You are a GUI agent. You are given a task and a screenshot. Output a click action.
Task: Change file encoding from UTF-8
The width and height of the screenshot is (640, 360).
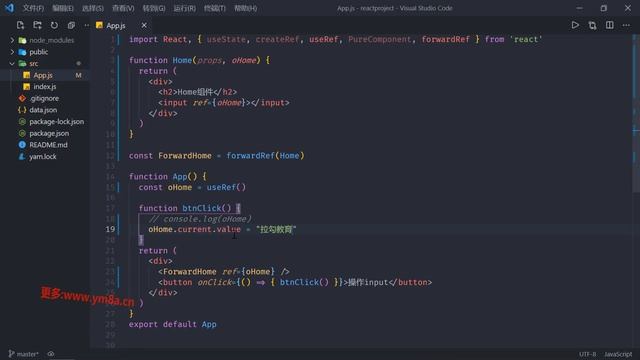point(587,354)
